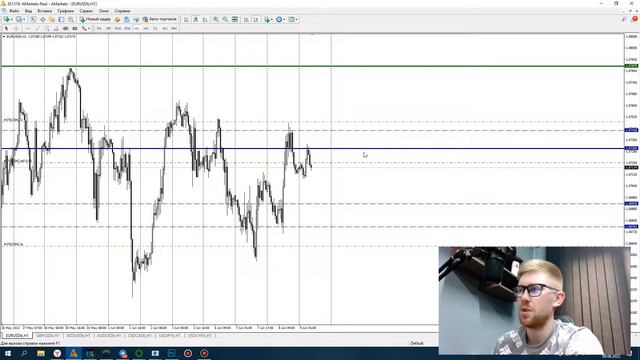Switch timeframe to MN
Viewport: 640px width, 360px height.
click(174, 29)
